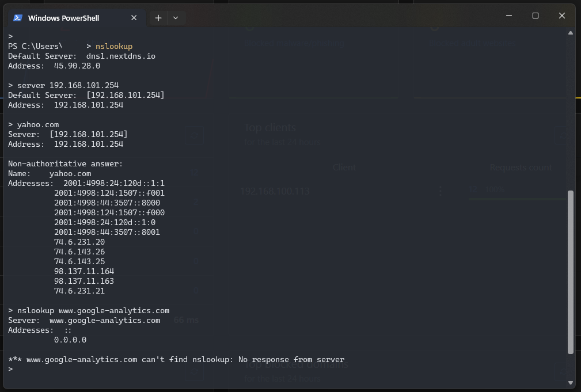
Task: Minimize the terminal window
Action: point(509,16)
